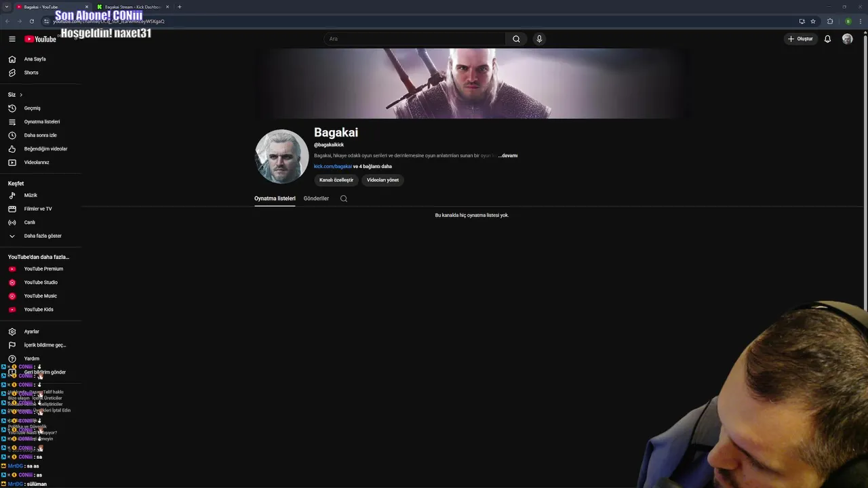
Task: Go back in browser
Action: point(7,21)
